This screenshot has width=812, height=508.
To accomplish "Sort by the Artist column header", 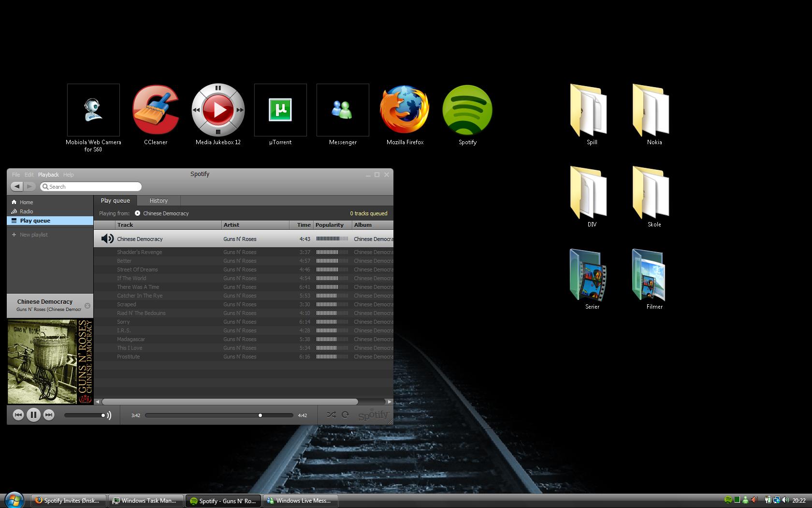I will pyautogui.click(x=256, y=225).
